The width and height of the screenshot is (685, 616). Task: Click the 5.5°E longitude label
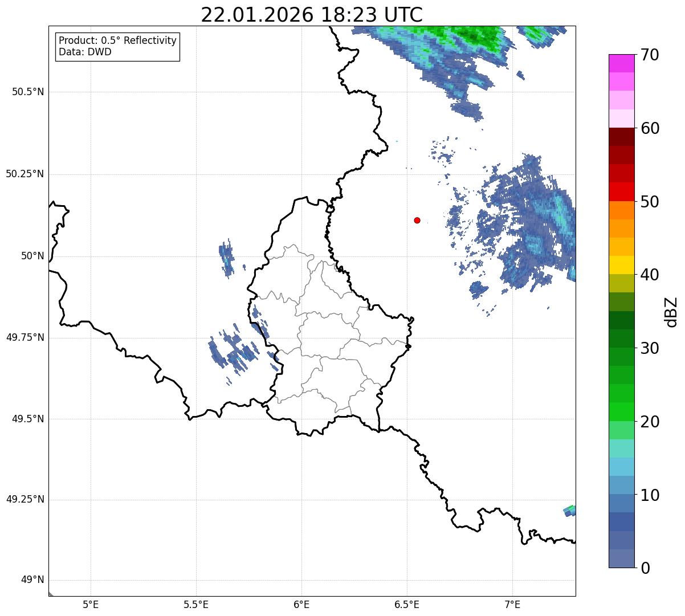196,604
